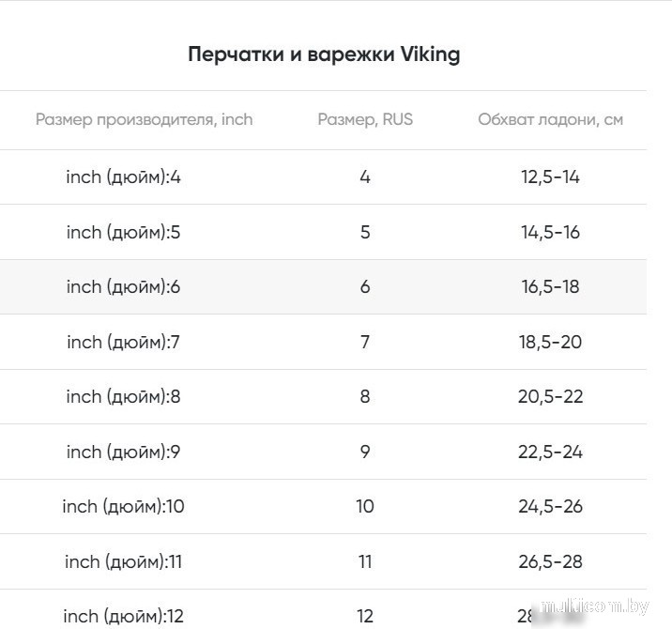Click the 'inch (дюйм):10' row cell
The image size is (672, 629).
tap(124, 506)
